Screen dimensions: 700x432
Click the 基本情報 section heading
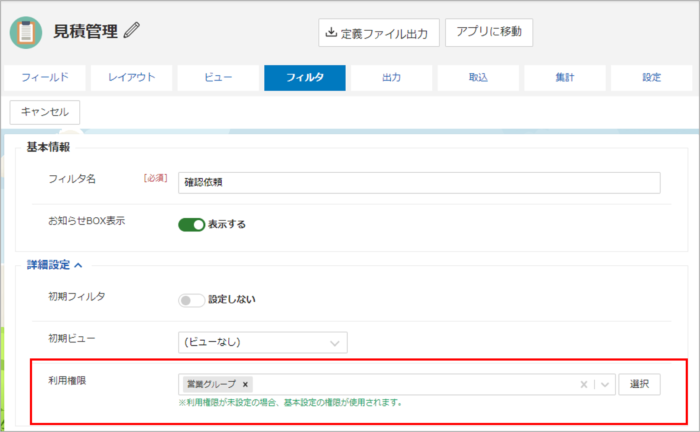[48, 147]
